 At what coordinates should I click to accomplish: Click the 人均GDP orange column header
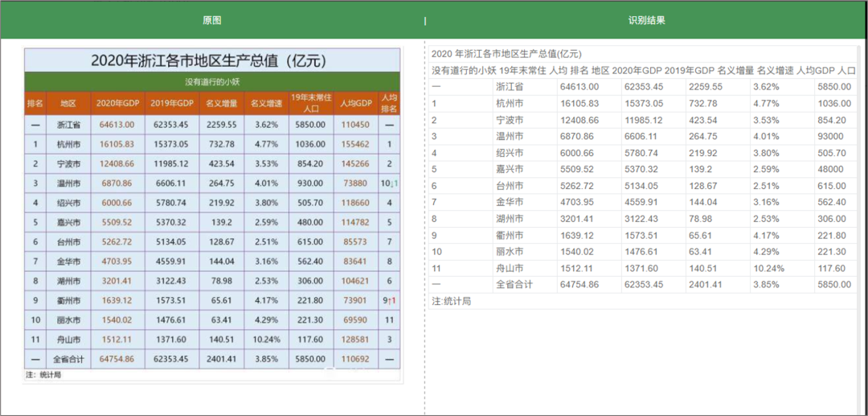point(355,104)
